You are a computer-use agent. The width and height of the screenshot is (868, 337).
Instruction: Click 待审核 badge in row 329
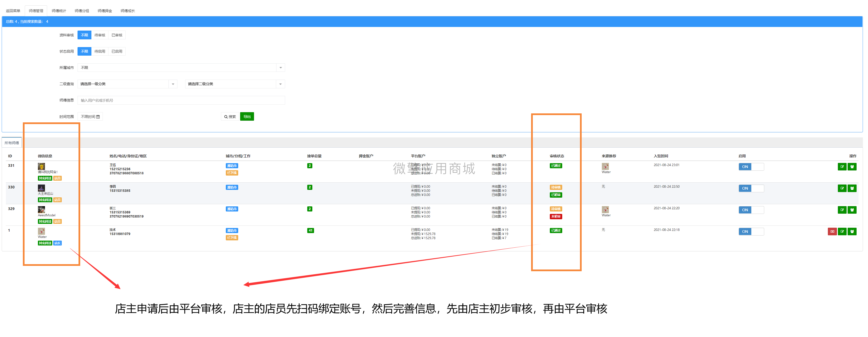coord(556,209)
